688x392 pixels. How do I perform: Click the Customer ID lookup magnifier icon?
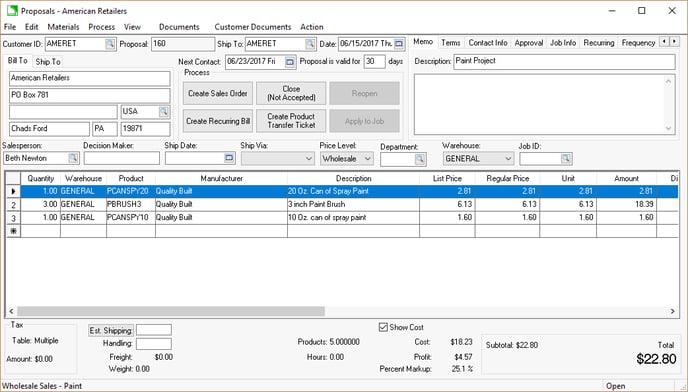coord(110,43)
